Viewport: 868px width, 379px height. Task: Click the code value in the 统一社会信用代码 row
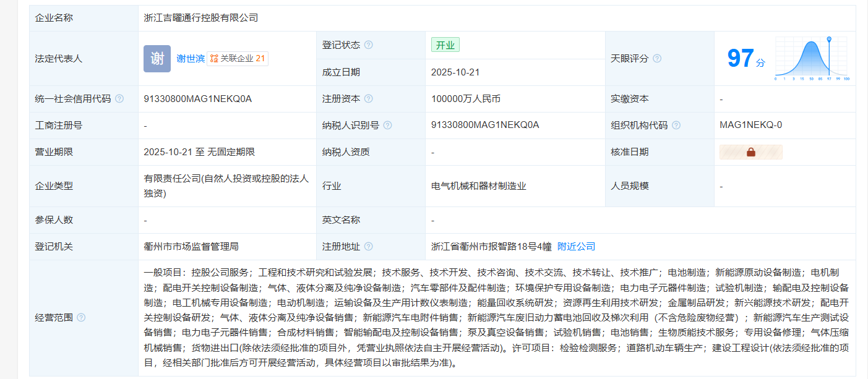197,99
